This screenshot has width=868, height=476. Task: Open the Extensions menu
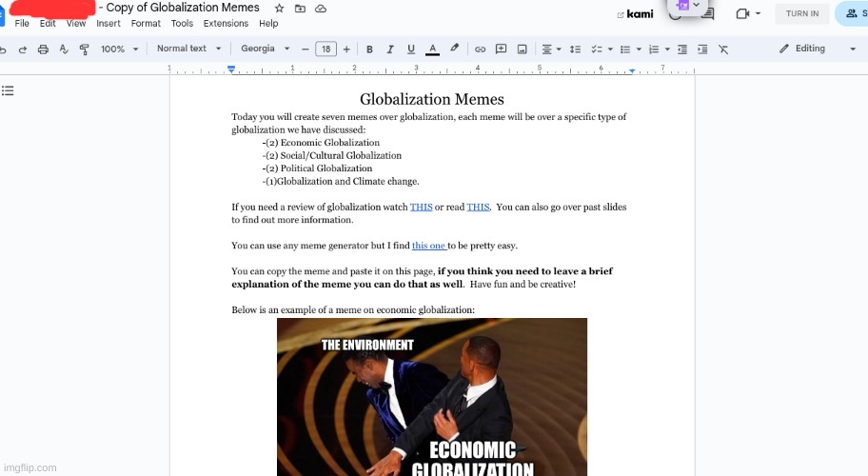[x=226, y=23]
